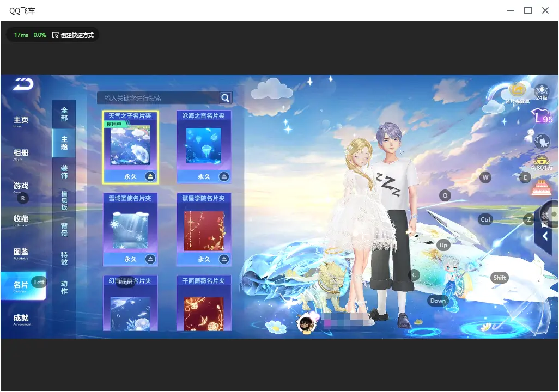This screenshot has height=392, width=559.
Task: Switch to 背景 category tab
Action: [64, 230]
